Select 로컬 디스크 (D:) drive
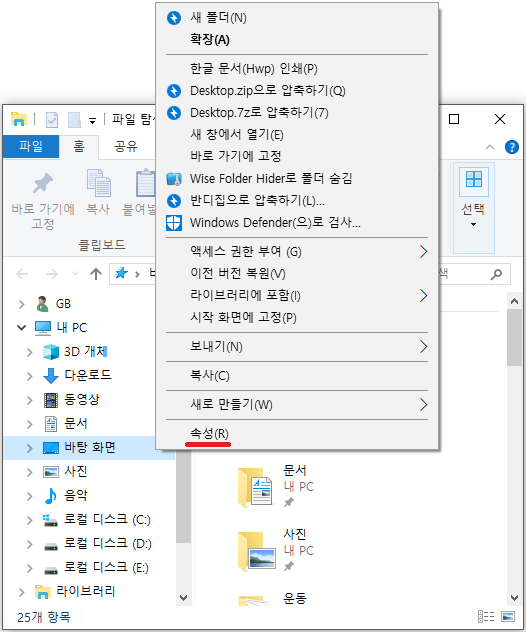 [107, 544]
